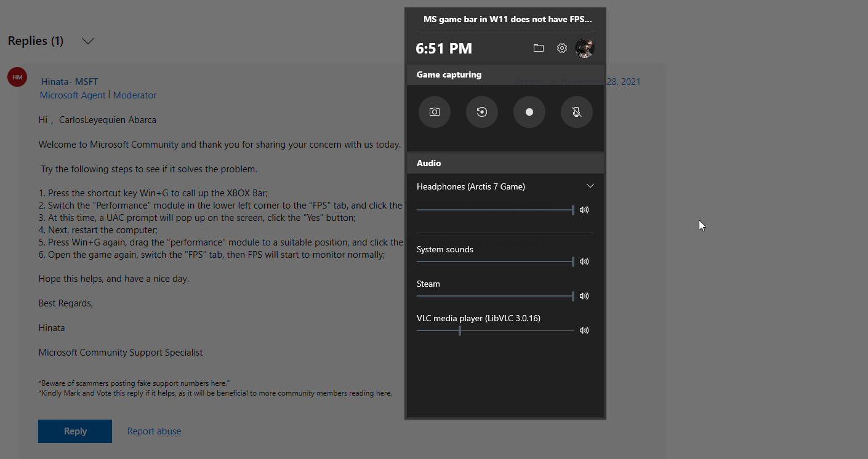This screenshot has height=459, width=868.
Task: Open the captures folder icon
Action: click(539, 48)
